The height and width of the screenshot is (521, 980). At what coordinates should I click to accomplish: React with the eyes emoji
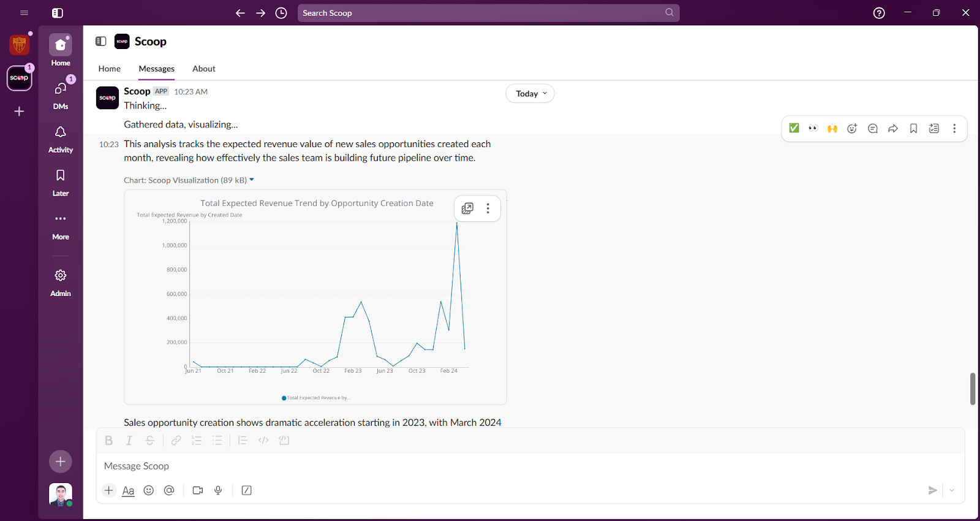[x=813, y=128]
